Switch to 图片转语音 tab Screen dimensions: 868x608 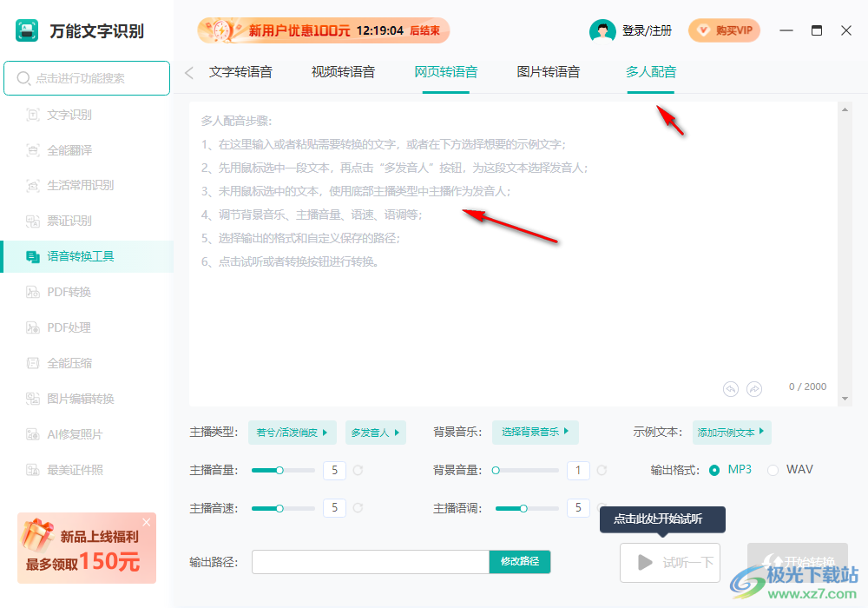coord(548,72)
